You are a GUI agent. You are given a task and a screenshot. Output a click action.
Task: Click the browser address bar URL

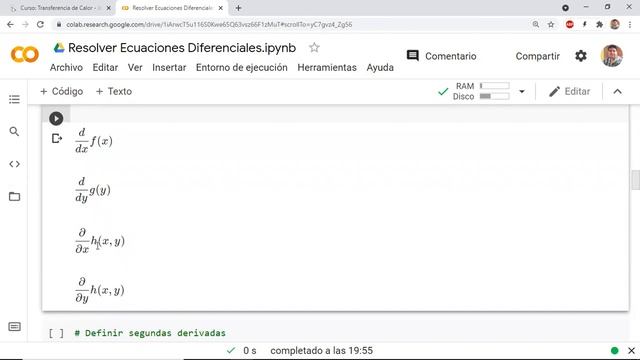(x=209, y=24)
